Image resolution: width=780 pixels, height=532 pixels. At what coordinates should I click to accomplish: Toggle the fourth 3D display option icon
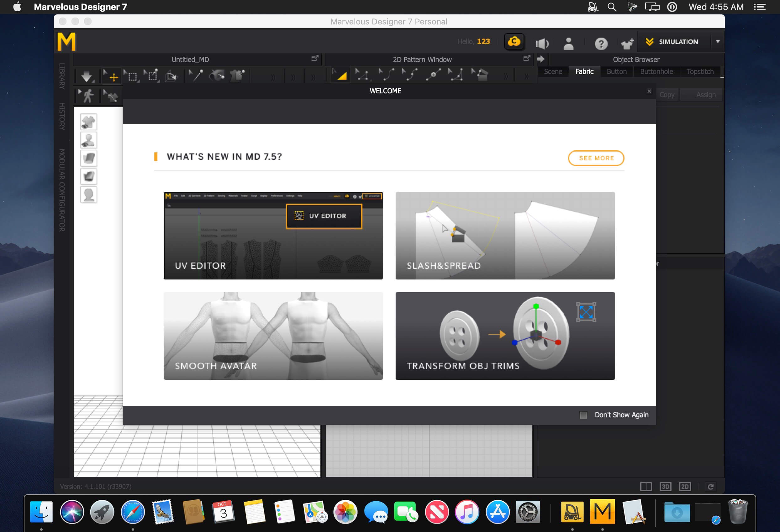(89, 176)
